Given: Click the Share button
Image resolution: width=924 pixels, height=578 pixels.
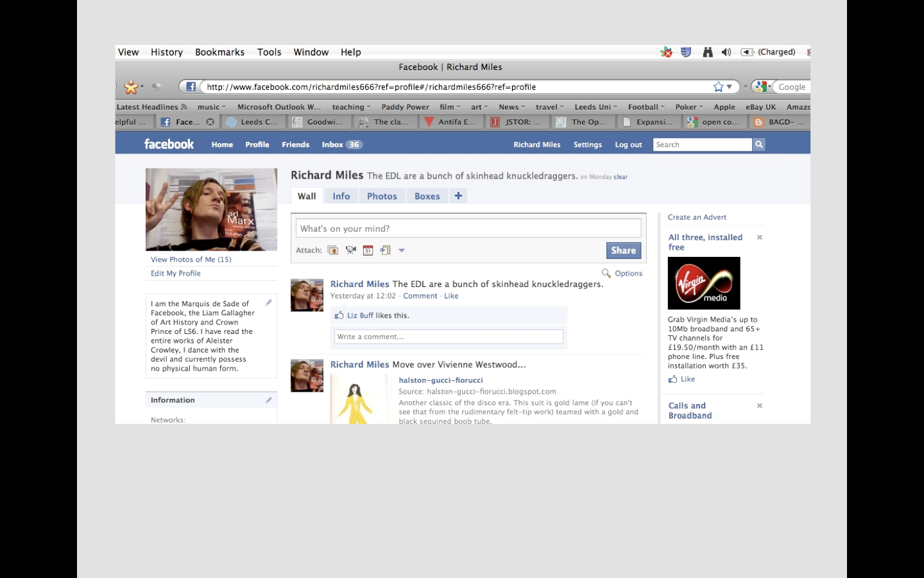Looking at the screenshot, I should pyautogui.click(x=624, y=250).
